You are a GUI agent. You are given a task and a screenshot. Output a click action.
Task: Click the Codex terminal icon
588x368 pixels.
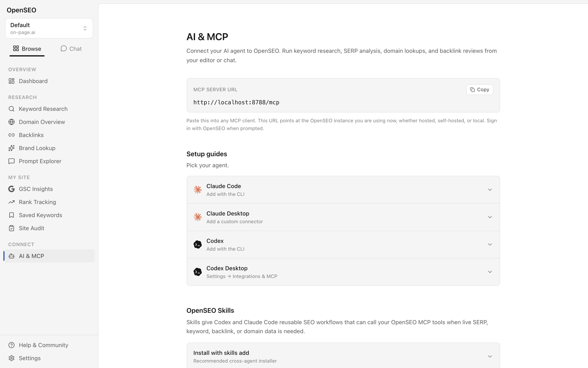pyautogui.click(x=198, y=244)
